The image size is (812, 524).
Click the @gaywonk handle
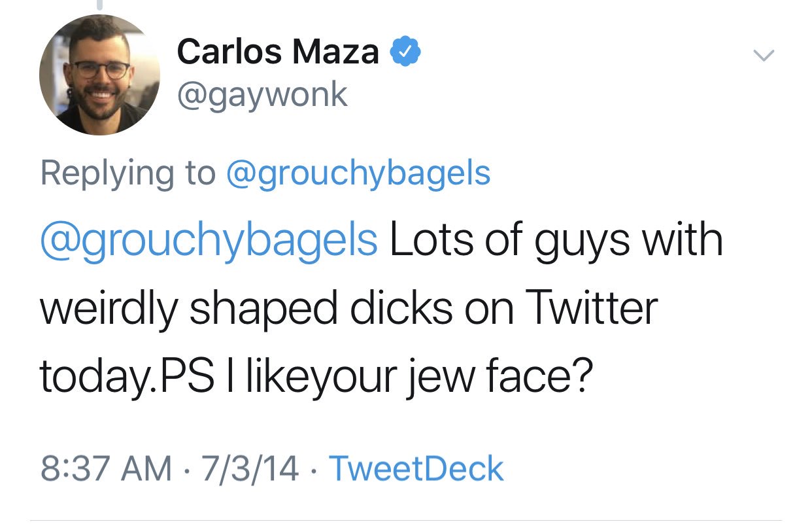click(262, 96)
